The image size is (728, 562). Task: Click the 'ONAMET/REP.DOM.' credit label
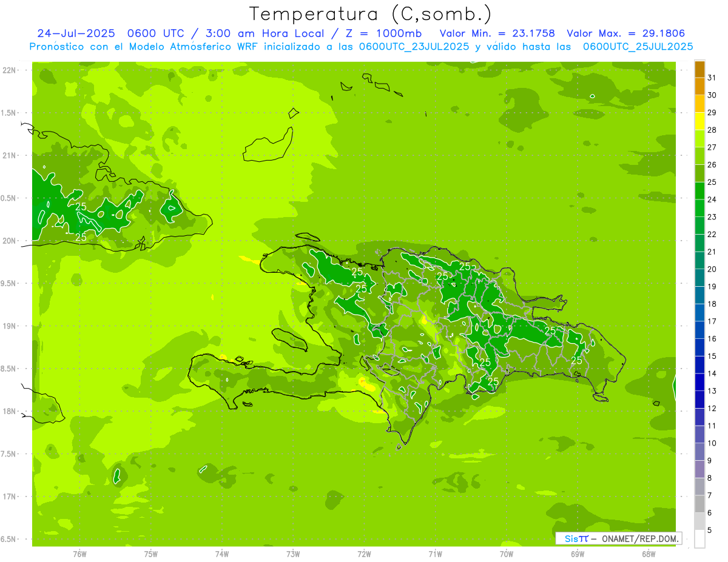click(639, 538)
